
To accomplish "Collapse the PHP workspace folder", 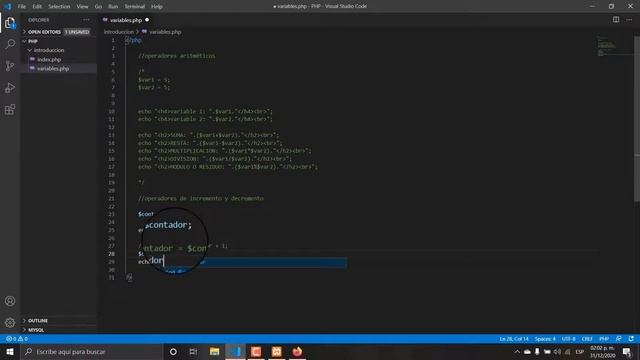I will click(59, 41).
